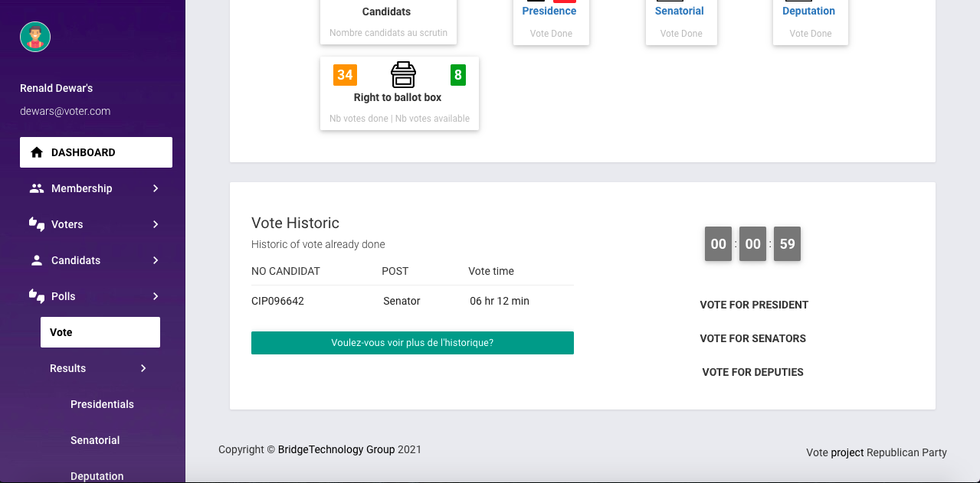This screenshot has height=483, width=980.
Task: Expand the Candidats sidebar chevron
Action: coord(156,260)
